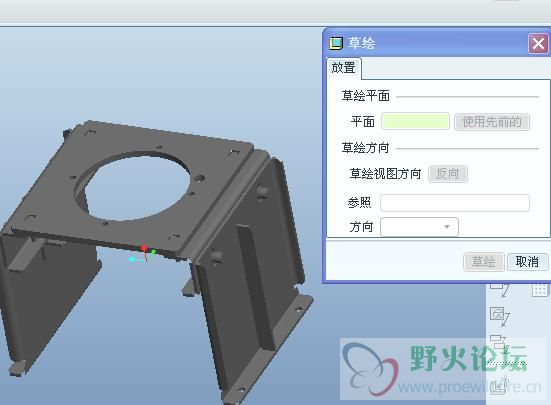Click the partially hidden datum icon below the dialog
Viewport: 551px width, 405px height.
499,288
